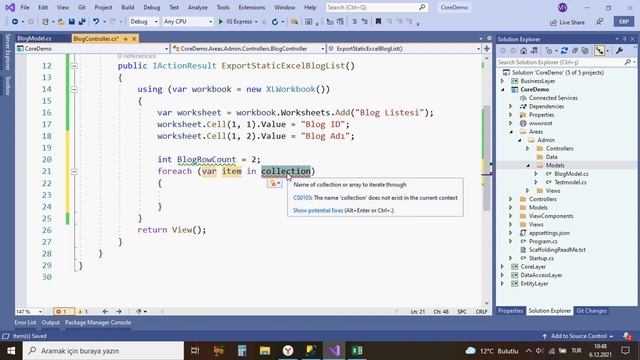Click the CS0103 error code link

(x=302, y=198)
